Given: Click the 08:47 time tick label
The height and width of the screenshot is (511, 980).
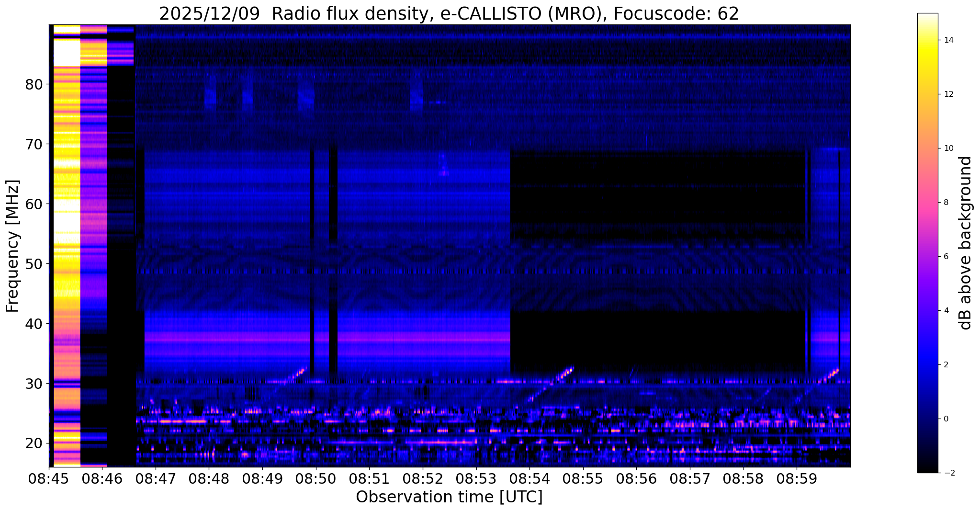Looking at the screenshot, I should point(156,478).
